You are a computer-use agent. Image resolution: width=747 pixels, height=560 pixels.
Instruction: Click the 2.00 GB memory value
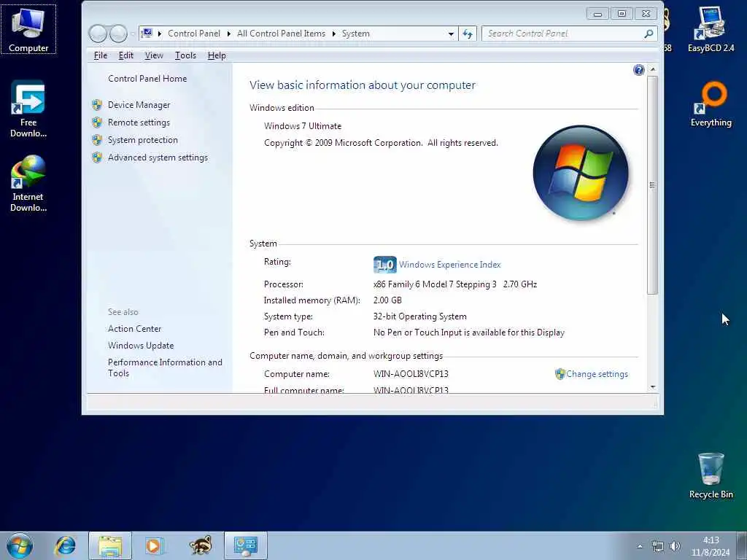(x=387, y=300)
